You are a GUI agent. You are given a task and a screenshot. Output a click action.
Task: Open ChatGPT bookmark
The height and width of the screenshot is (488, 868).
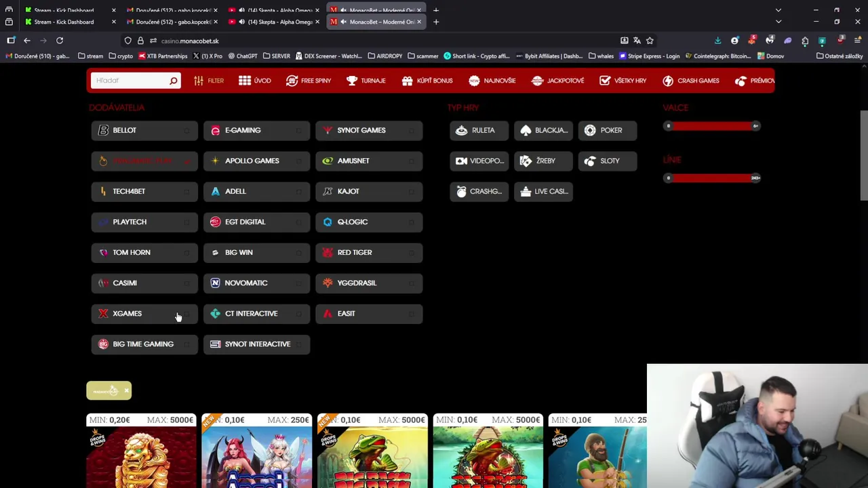tap(243, 56)
